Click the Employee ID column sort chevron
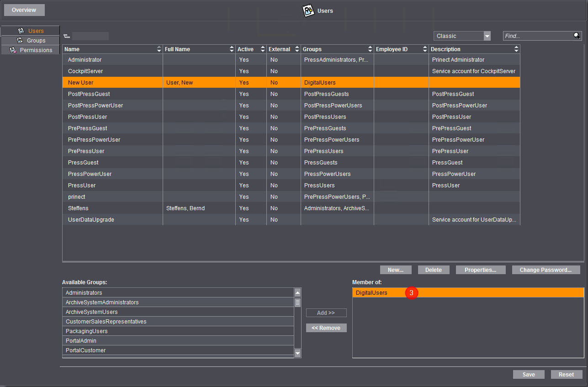The height and width of the screenshot is (387, 588). (x=424, y=49)
